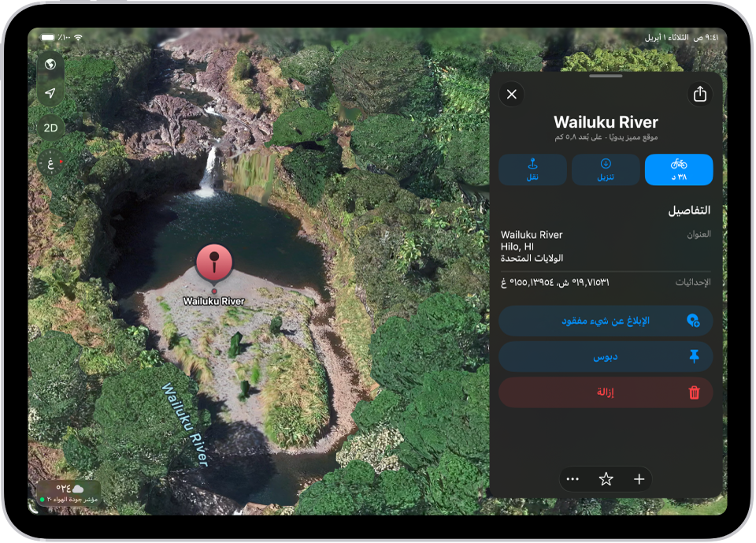Tap the compass to reset orientation
The height and width of the screenshot is (543, 756).
tap(50, 162)
